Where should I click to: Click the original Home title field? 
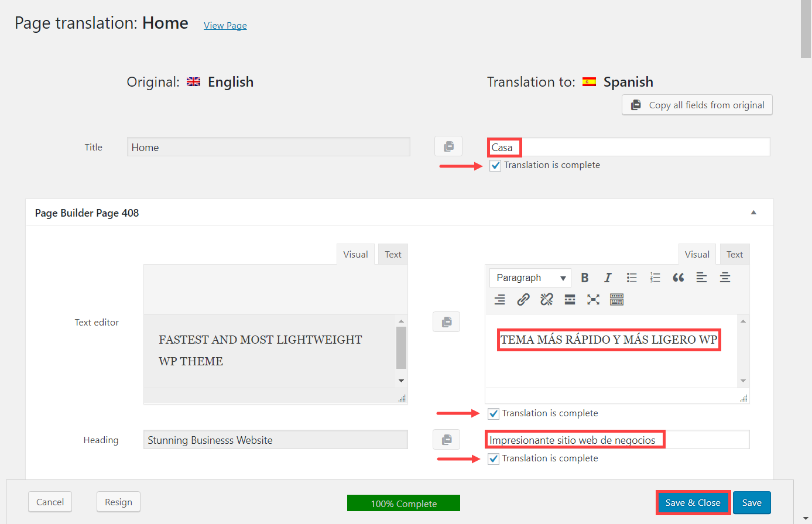coord(269,147)
